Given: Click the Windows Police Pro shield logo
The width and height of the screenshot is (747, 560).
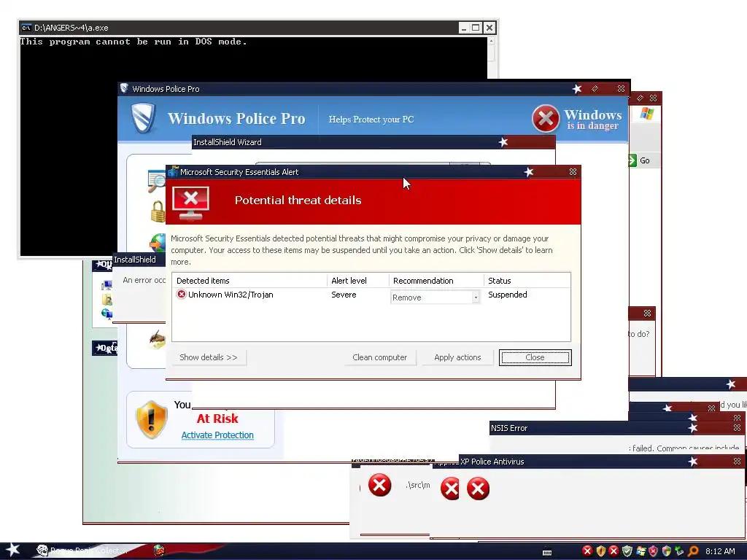Looking at the screenshot, I should (x=144, y=118).
